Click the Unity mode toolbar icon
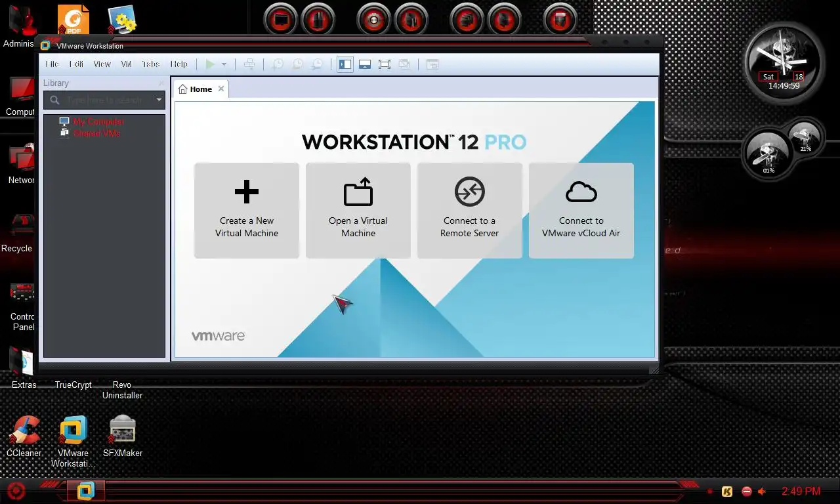 [x=405, y=64]
